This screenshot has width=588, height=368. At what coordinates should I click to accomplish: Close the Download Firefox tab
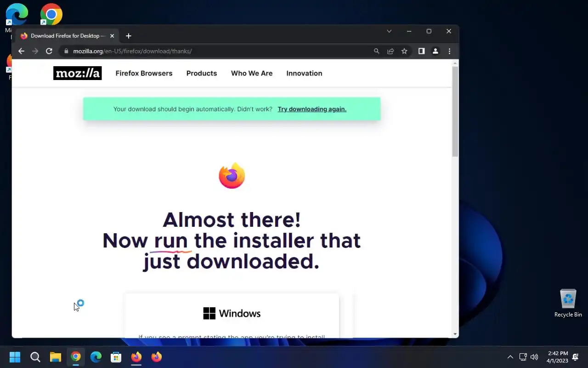(x=112, y=36)
